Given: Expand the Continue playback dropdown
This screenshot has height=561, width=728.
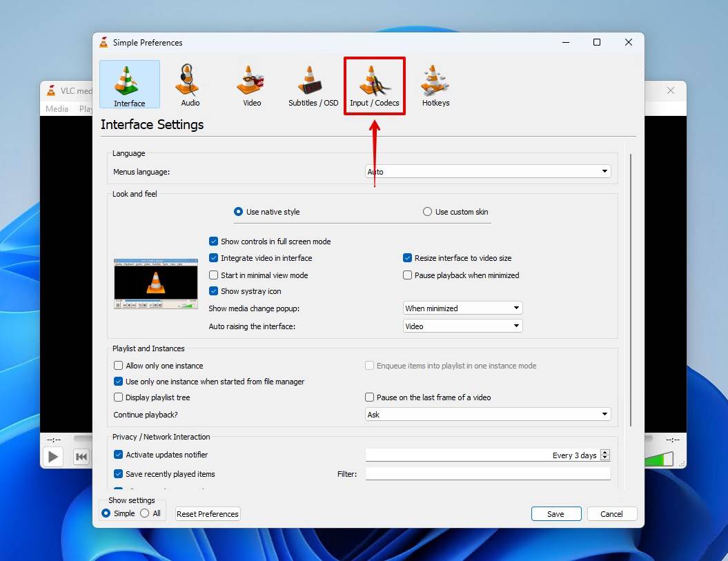Looking at the screenshot, I should coord(488,415).
